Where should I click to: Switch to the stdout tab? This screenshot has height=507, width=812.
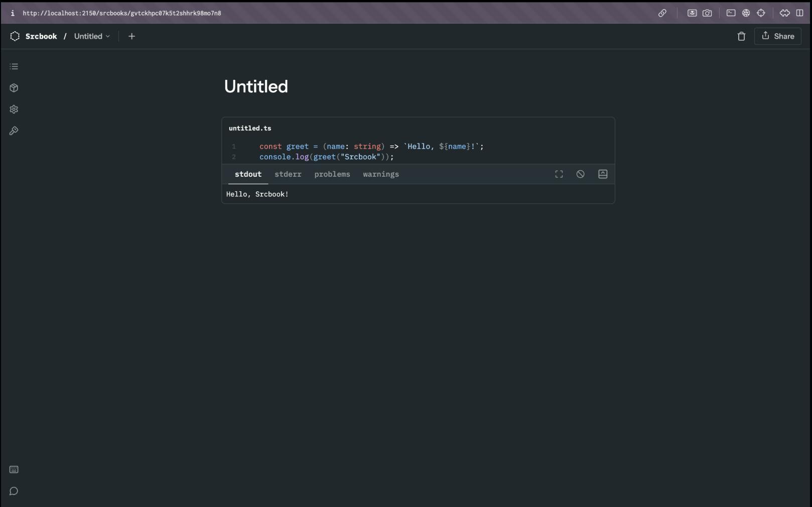point(248,174)
